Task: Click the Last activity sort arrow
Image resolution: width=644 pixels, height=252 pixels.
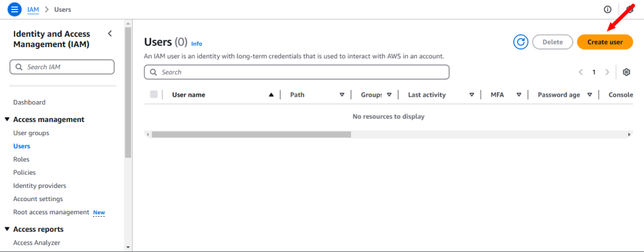Action: 472,95
